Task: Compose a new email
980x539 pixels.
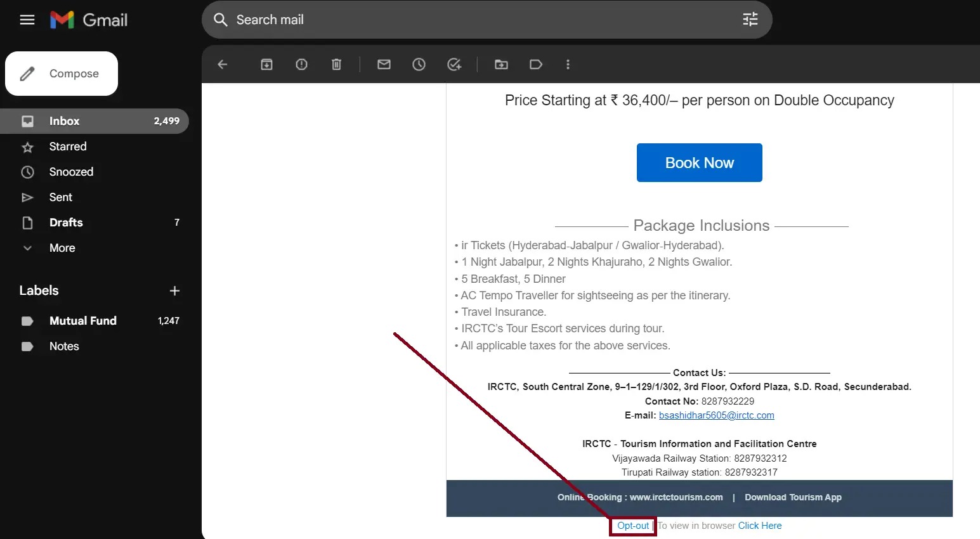Action: tap(61, 73)
